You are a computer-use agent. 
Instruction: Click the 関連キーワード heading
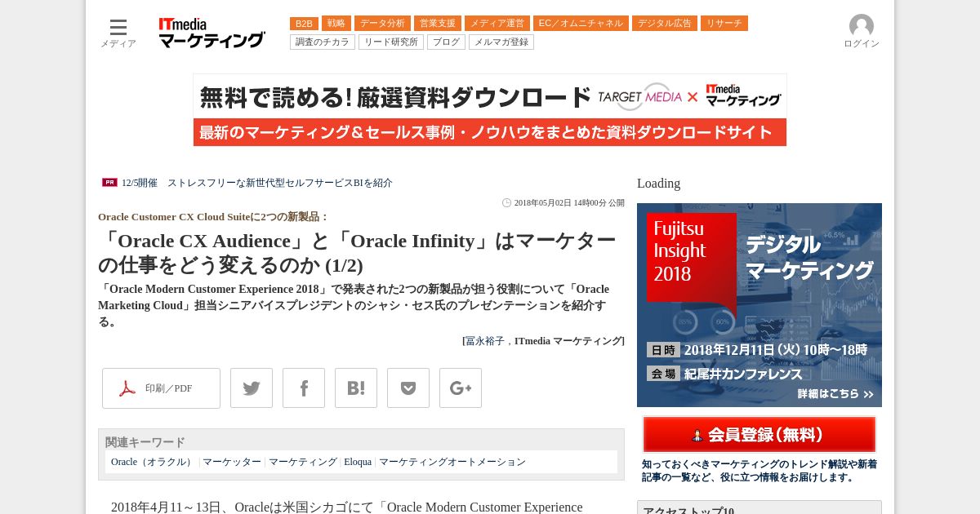click(x=145, y=442)
